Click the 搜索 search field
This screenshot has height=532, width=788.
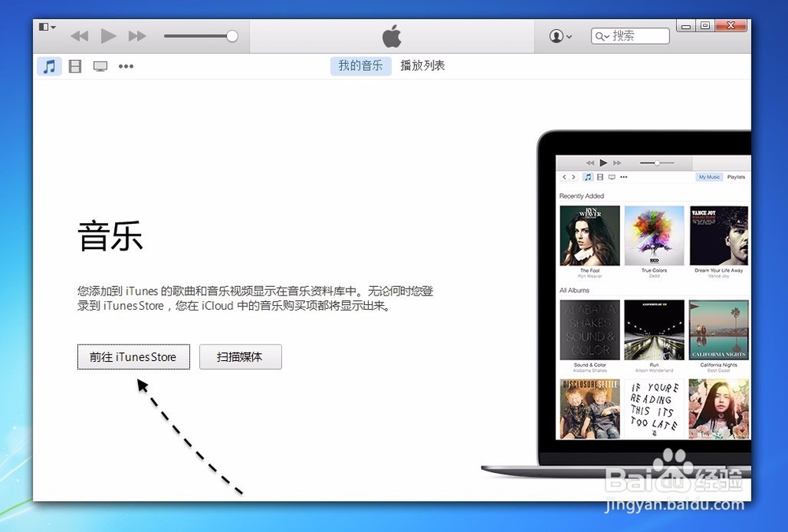pos(630,36)
